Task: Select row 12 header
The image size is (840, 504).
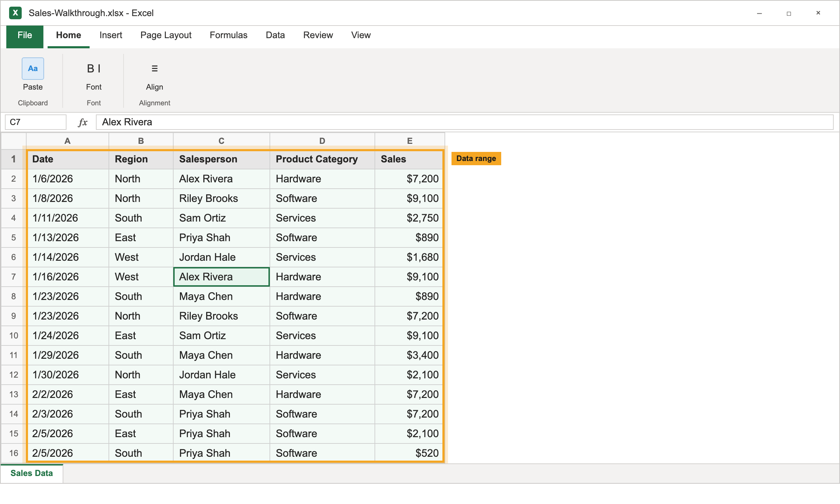Action: click(x=14, y=375)
